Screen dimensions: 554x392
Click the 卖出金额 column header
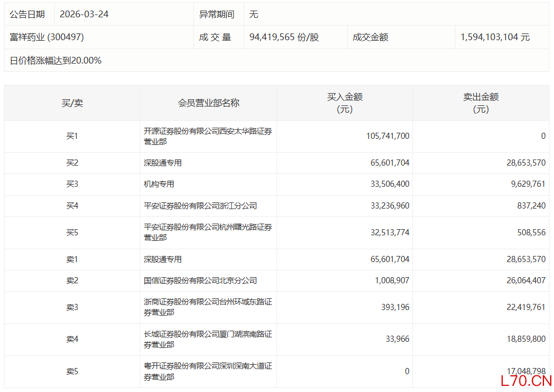(x=480, y=103)
